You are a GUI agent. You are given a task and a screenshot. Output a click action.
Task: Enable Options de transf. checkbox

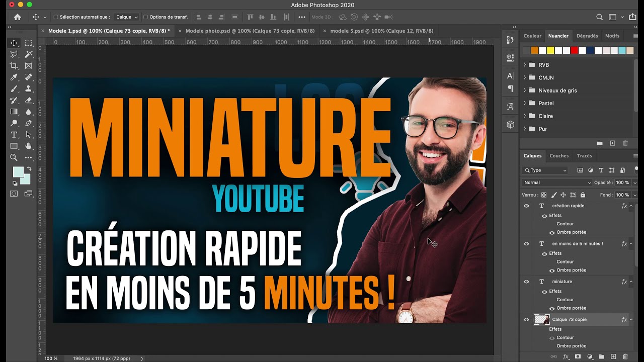146,17
